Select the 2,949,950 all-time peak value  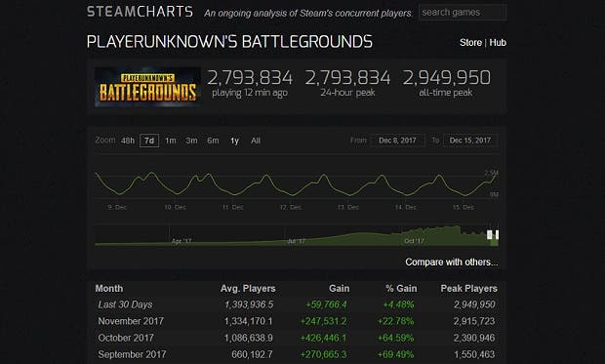(446, 78)
